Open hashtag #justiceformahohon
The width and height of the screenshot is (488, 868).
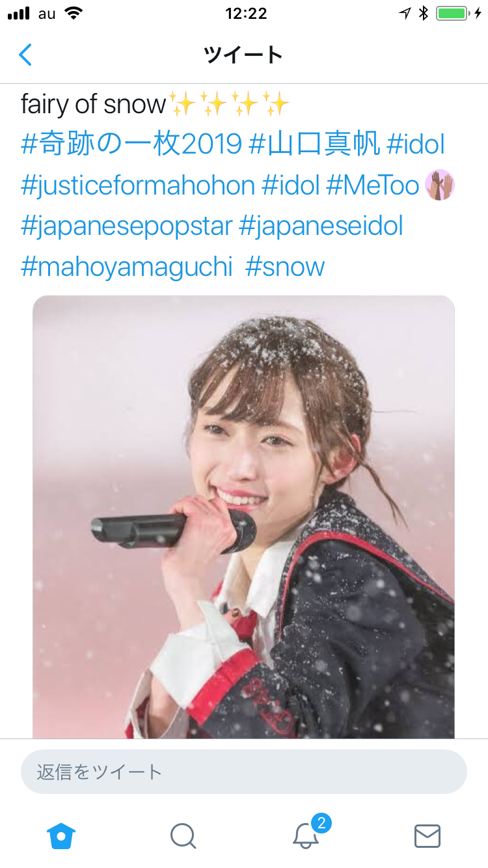coord(138,186)
